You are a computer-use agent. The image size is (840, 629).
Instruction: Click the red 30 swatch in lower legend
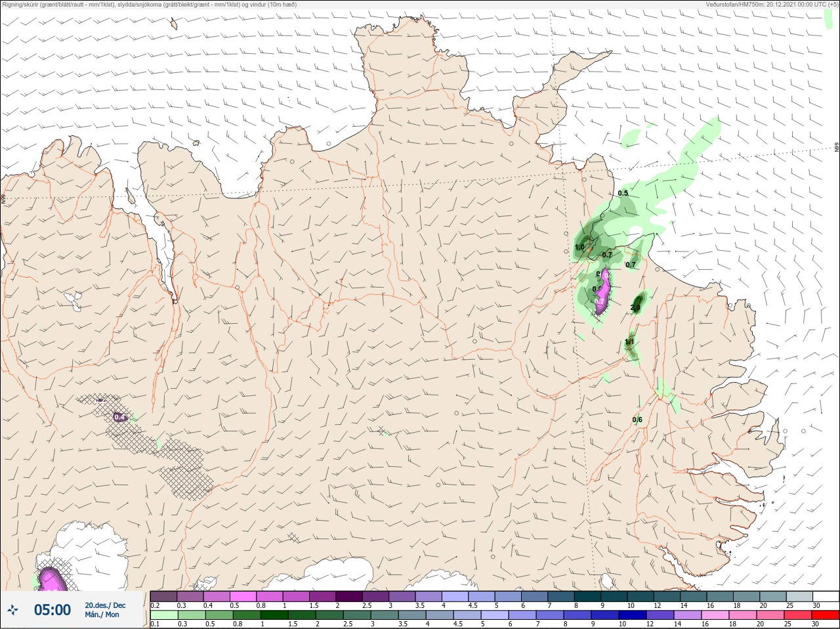[x=826, y=615]
